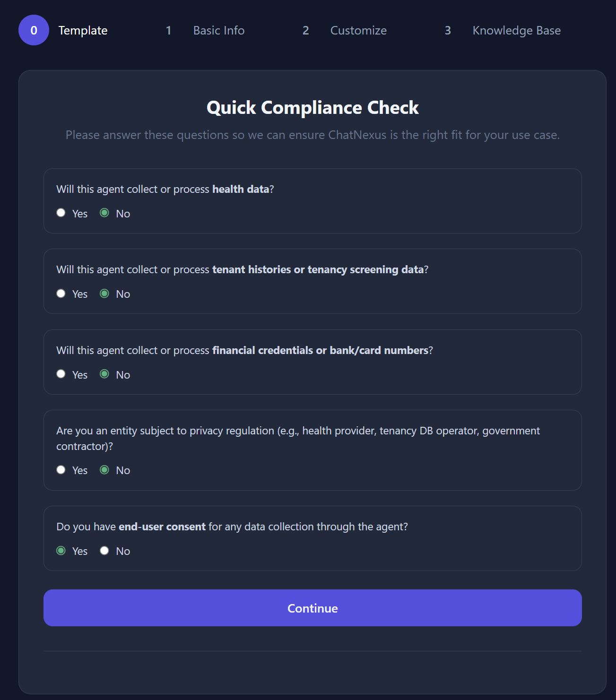The width and height of the screenshot is (616, 700).
Task: Select the Template step label
Action: [83, 30]
